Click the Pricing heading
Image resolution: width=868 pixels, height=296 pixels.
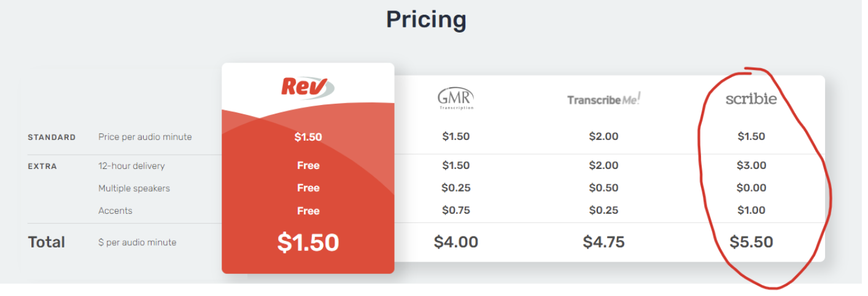(426, 20)
